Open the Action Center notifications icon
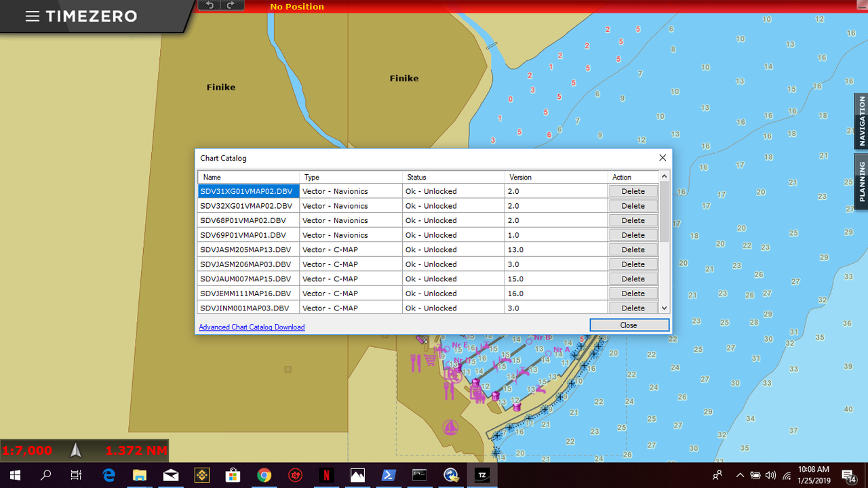The height and width of the screenshot is (488, 868). click(848, 476)
